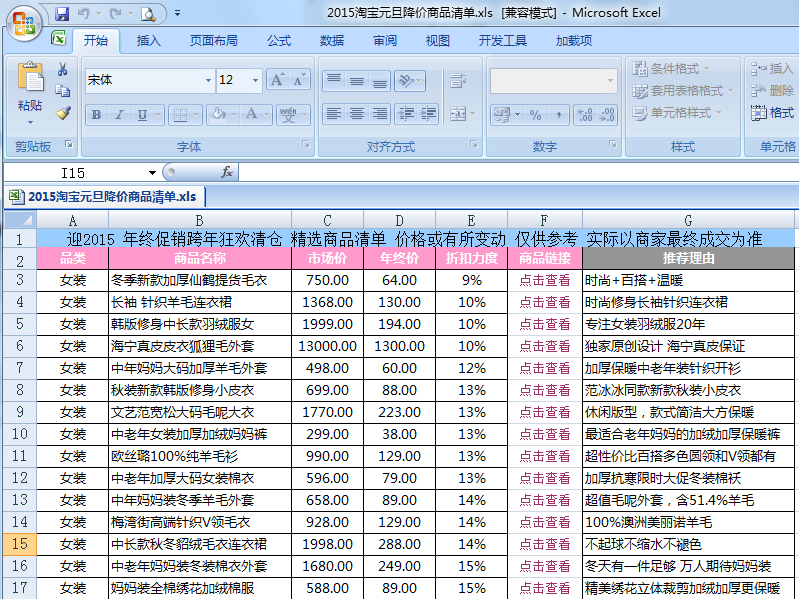The image size is (799, 599).
Task: Open the Name Box dropdown arrow
Action: coord(152,172)
